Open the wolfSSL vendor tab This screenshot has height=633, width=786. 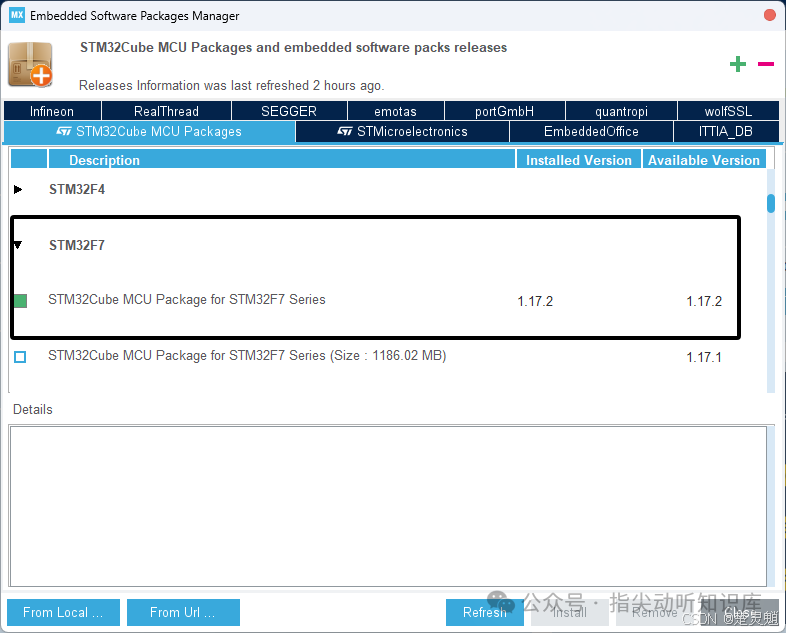point(728,111)
